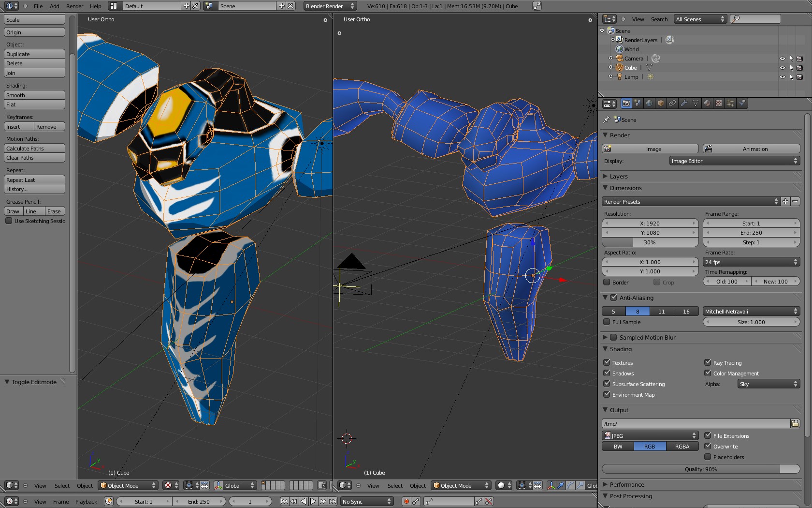Select the Modifiers wrench icon in Properties
This screenshot has width=812, height=508.
684,103
